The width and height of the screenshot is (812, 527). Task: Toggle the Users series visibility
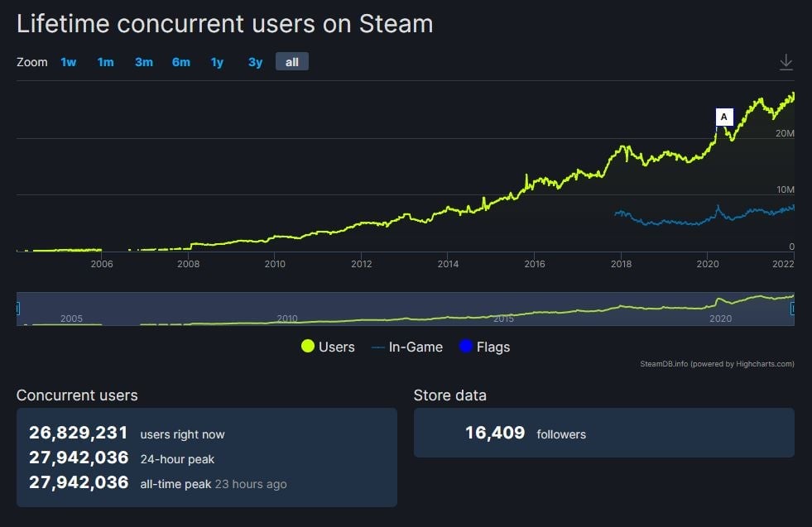[x=334, y=347]
